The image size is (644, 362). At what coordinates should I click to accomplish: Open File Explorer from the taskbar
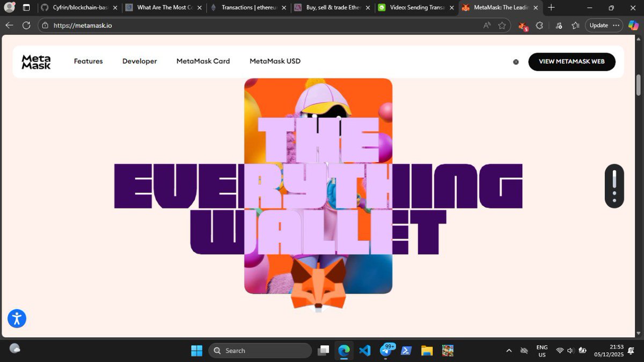(427, 351)
